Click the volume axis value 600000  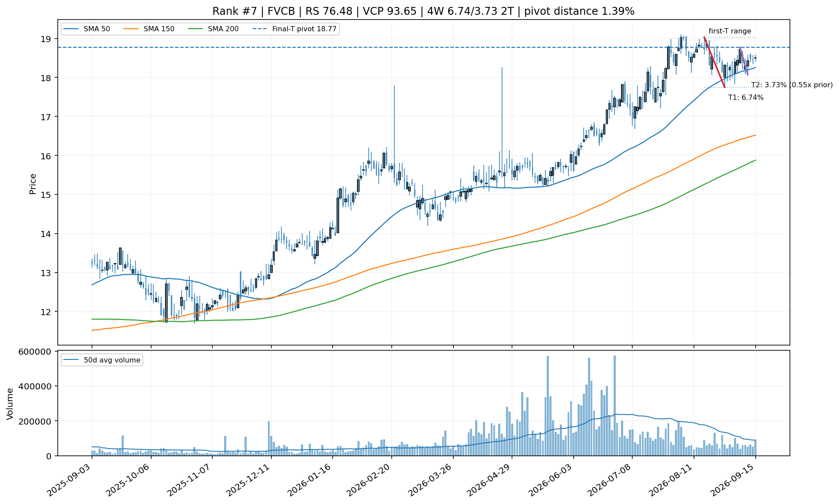click(35, 352)
